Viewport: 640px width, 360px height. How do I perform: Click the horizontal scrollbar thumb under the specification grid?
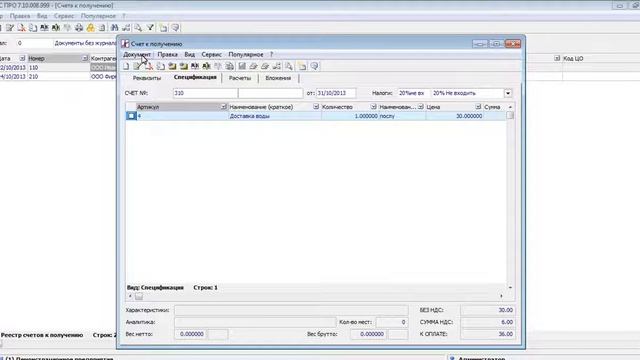coord(139,296)
